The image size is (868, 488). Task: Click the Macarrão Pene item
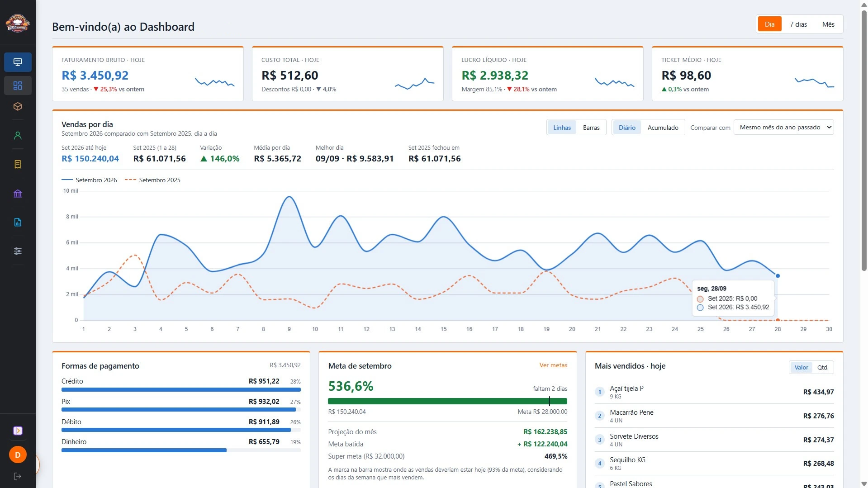pos(714,416)
